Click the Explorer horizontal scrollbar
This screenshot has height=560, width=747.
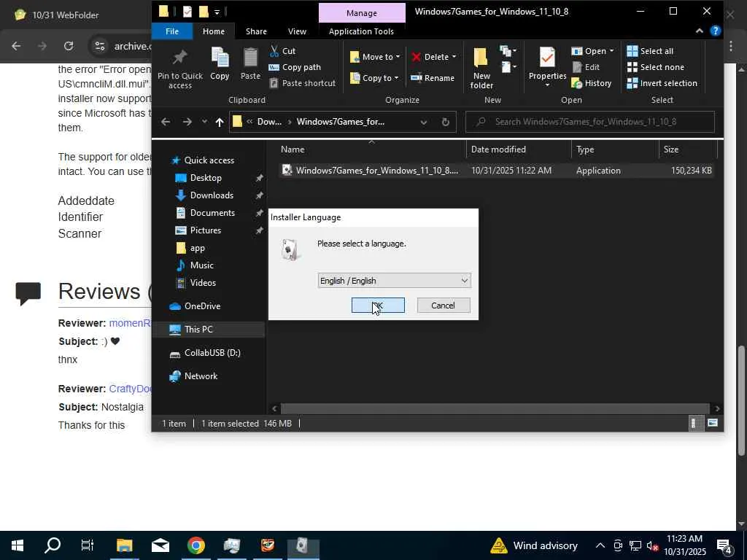(x=495, y=408)
